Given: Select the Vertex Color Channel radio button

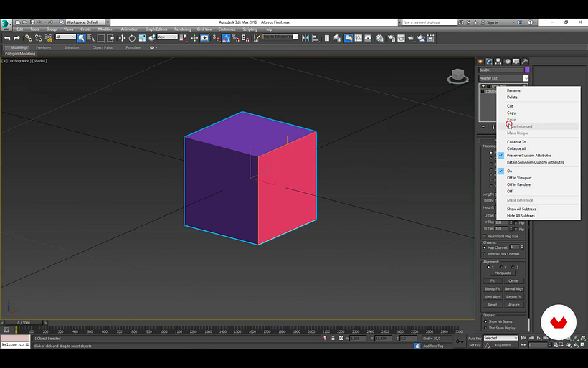Looking at the screenshot, I should pyautogui.click(x=485, y=254).
